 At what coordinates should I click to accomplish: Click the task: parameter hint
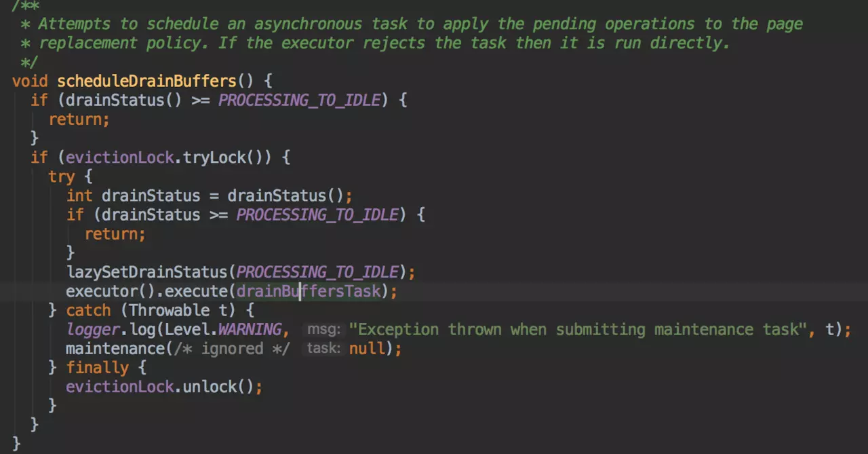(323, 349)
